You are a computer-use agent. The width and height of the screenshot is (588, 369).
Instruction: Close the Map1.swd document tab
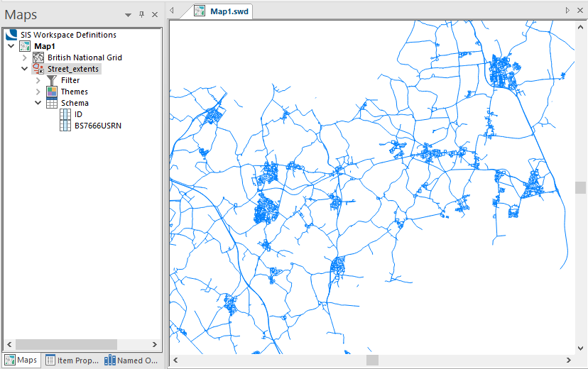point(580,11)
